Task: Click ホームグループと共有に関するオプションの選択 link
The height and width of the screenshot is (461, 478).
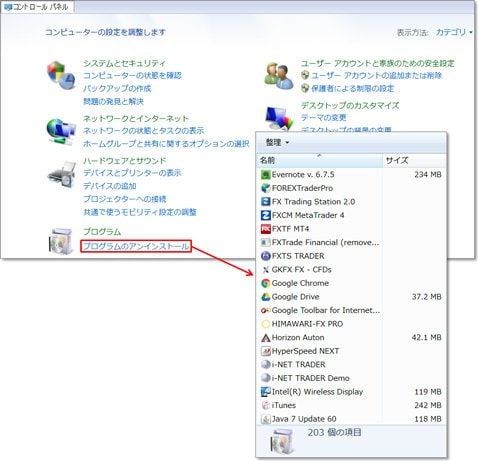Action: [x=166, y=144]
